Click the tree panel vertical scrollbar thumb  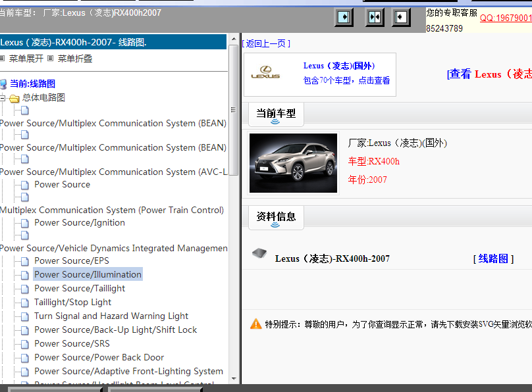(234, 110)
